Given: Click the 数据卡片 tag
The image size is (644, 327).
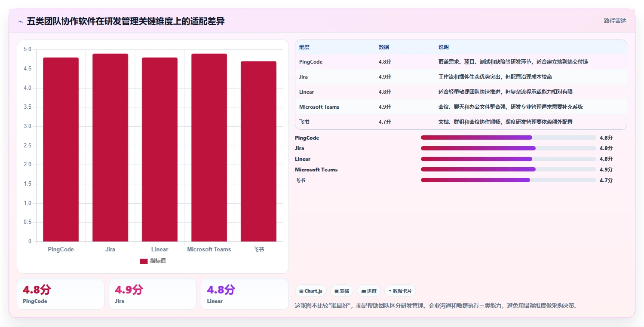Looking at the screenshot, I should point(400,291).
